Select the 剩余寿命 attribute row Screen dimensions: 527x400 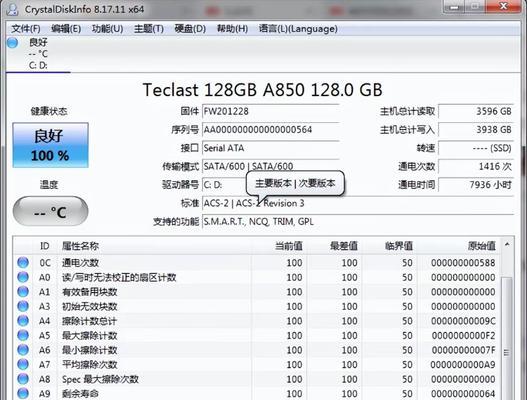click(257, 393)
